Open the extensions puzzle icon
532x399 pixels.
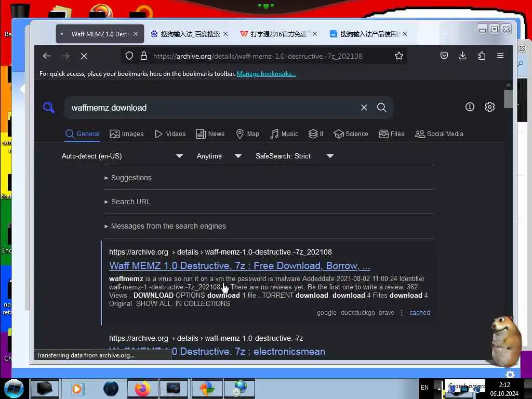tap(482, 56)
